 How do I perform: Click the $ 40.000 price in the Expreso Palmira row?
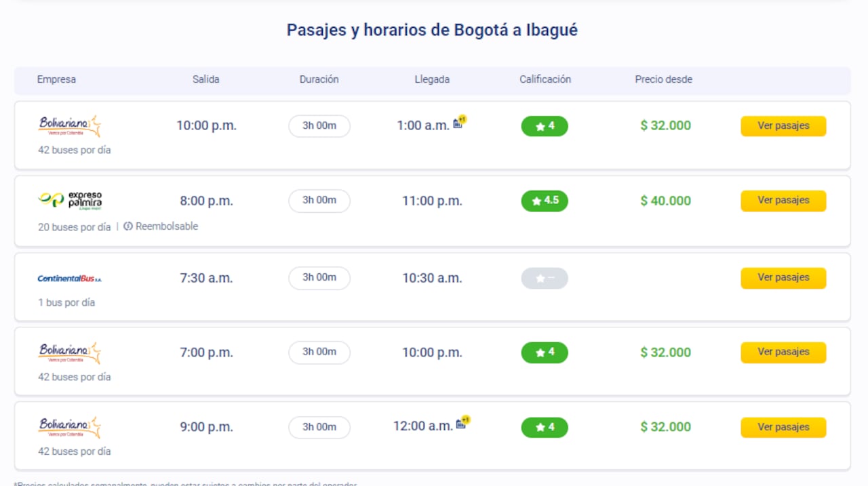(x=665, y=201)
